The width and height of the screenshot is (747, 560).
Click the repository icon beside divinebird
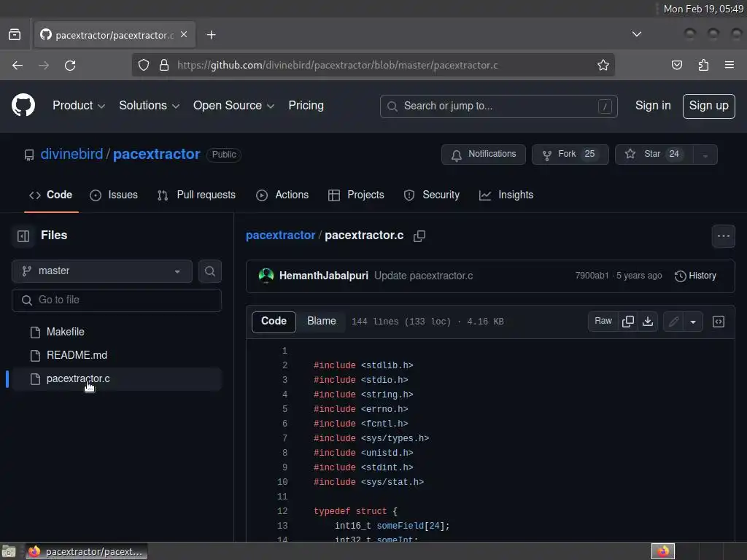29,155
